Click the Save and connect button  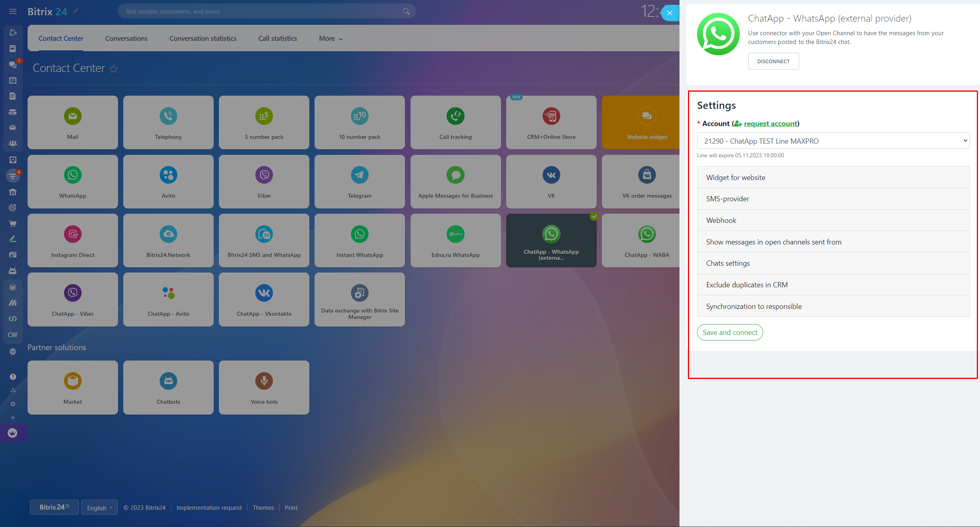pyautogui.click(x=729, y=333)
